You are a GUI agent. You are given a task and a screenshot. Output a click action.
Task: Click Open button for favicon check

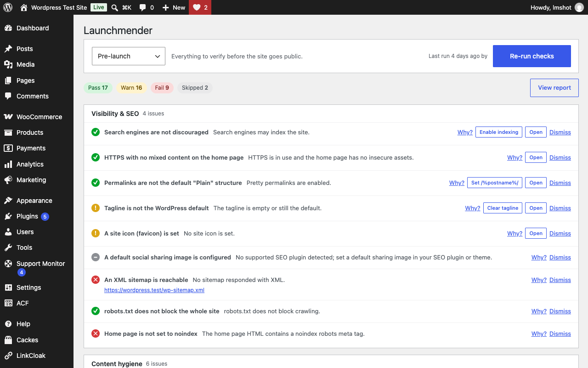pos(536,233)
